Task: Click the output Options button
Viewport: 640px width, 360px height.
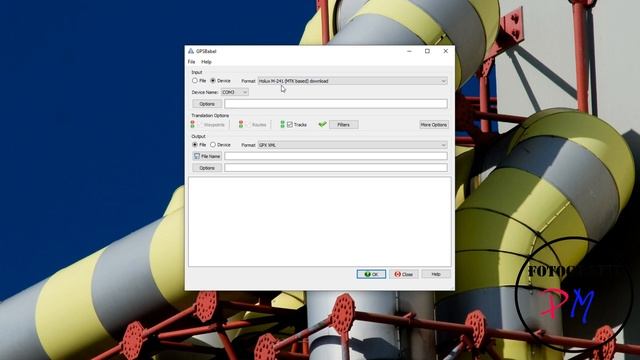Action: (207, 168)
